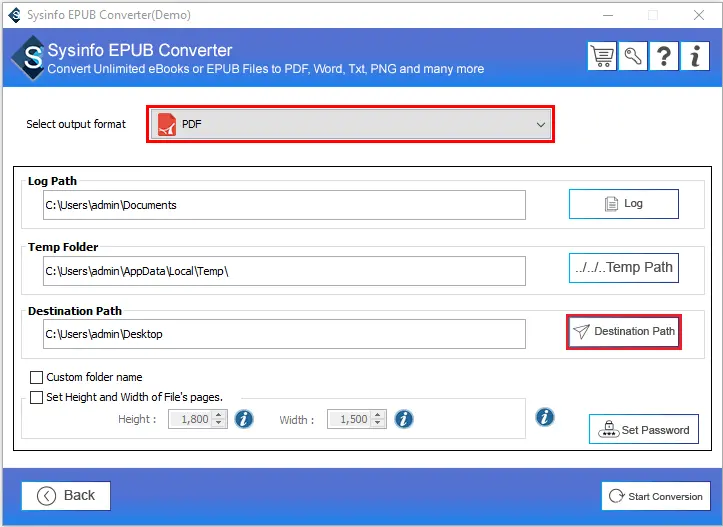Decrease the Height value with the down arrow
Viewport: 723px width, 527px height.
(x=219, y=423)
